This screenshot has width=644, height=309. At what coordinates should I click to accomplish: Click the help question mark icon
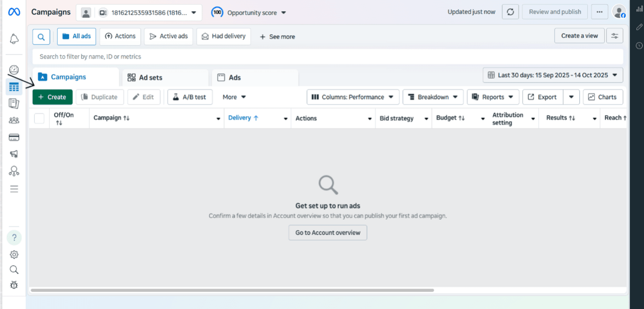(14, 238)
